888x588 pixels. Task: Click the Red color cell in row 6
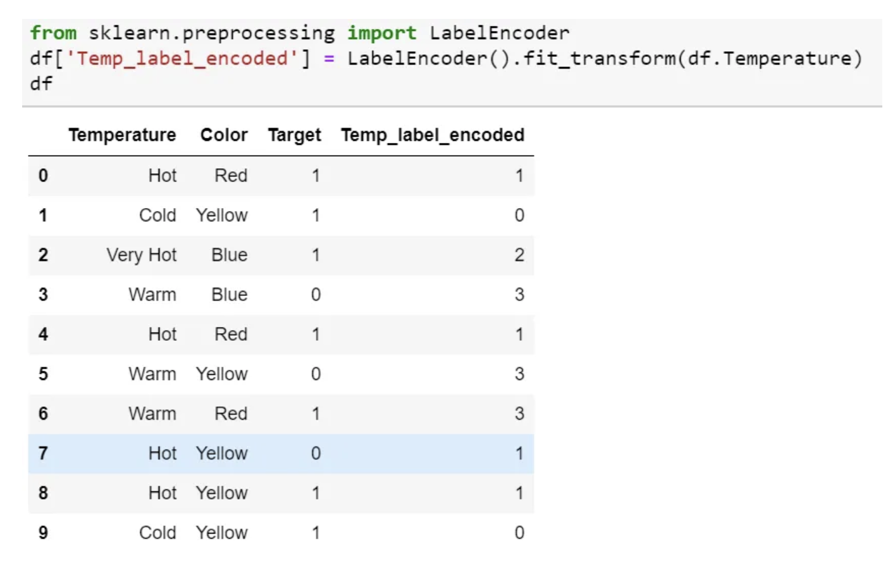[231, 413]
